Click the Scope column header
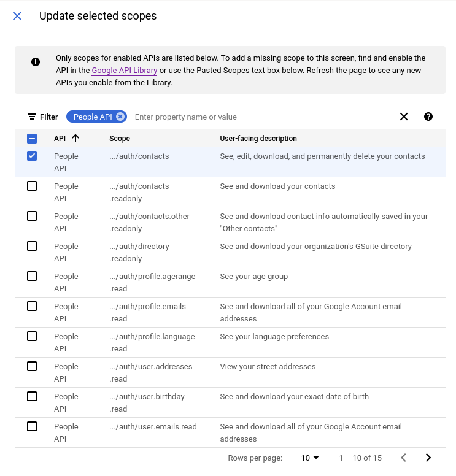 click(x=120, y=139)
